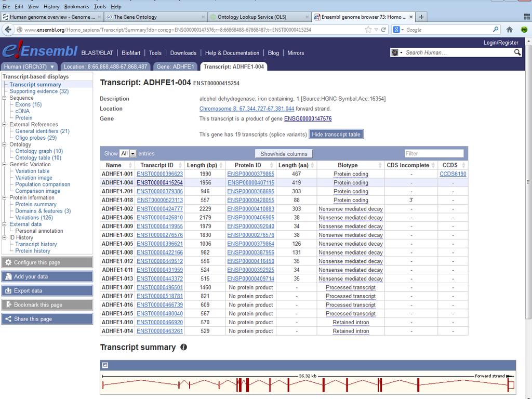Open the Location 8:66,868,488 tab
Screen dimensions: 532x399
(x=105, y=66)
